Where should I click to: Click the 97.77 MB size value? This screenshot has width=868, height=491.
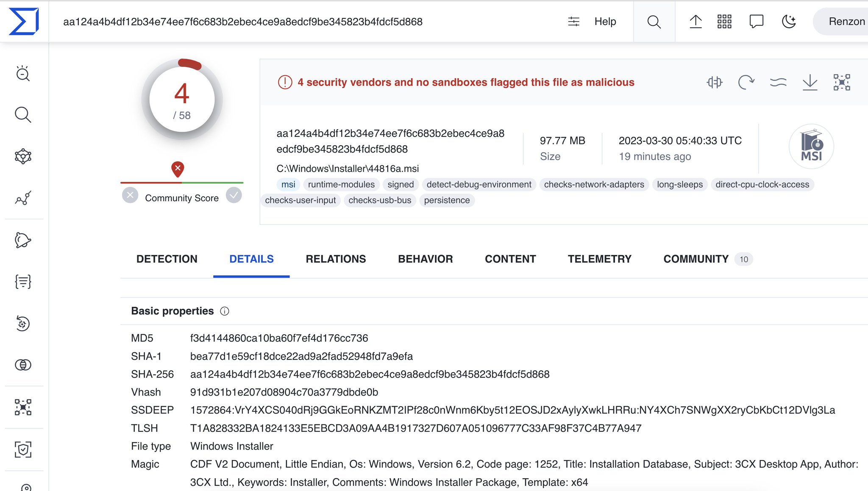click(562, 141)
